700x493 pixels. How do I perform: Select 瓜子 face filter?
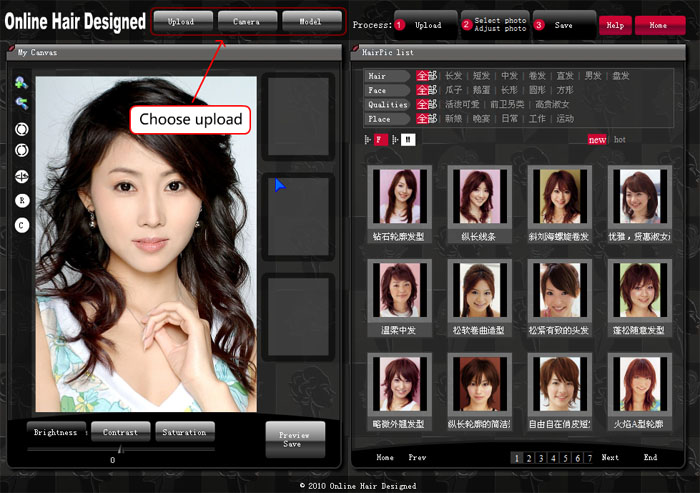tap(454, 90)
